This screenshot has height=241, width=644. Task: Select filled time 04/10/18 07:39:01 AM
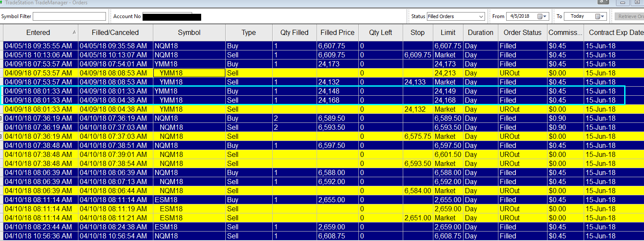click(115, 154)
